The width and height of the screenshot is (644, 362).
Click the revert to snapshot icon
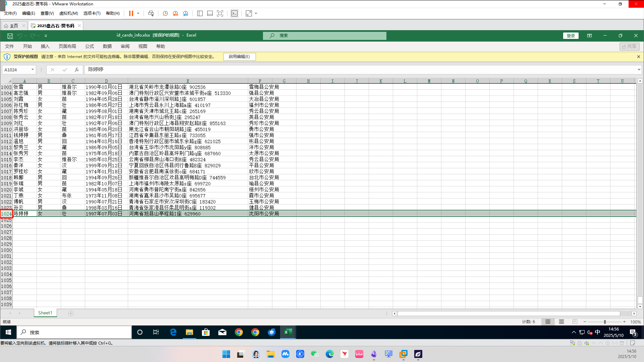coord(175,13)
